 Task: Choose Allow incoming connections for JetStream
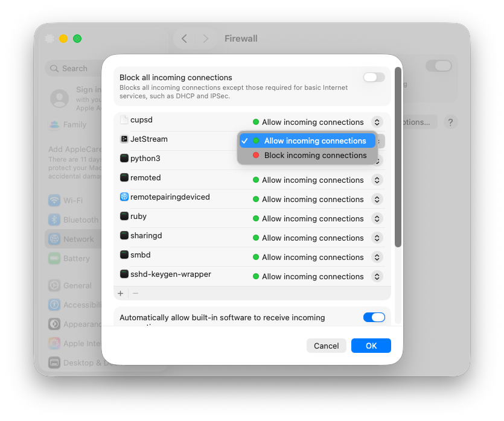tap(307, 141)
